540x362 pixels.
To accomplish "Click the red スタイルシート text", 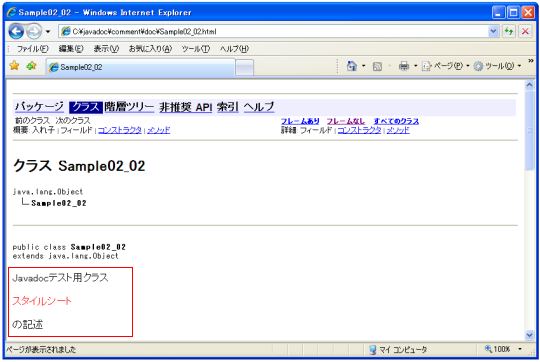I will [42, 301].
